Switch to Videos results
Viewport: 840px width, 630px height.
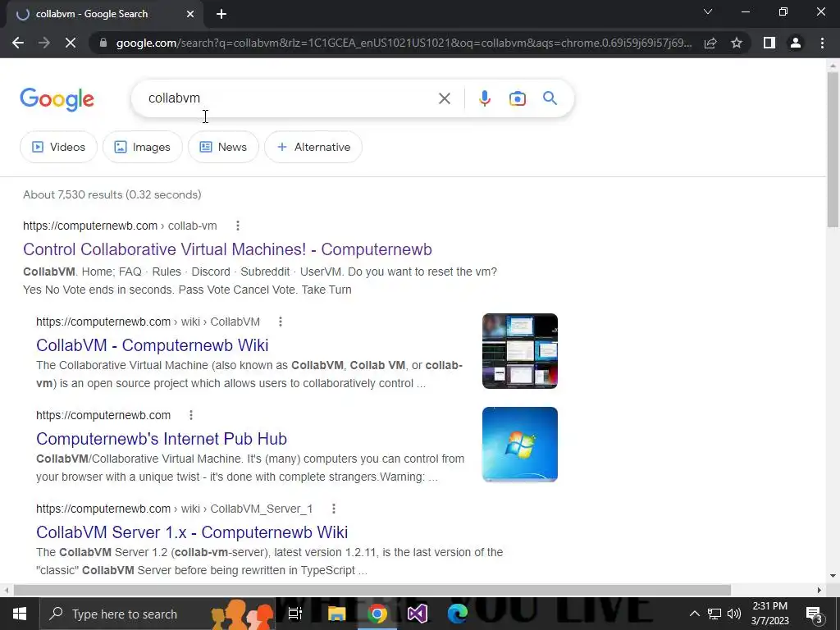[x=58, y=147]
